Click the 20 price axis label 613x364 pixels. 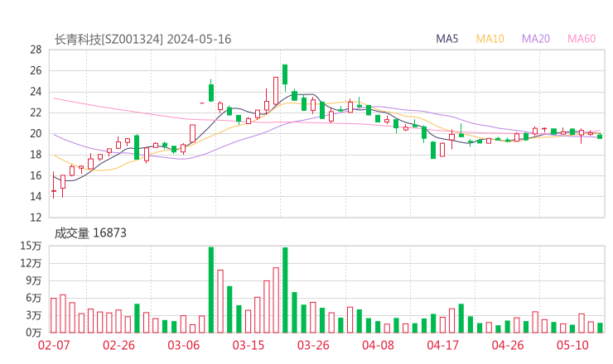(36, 133)
